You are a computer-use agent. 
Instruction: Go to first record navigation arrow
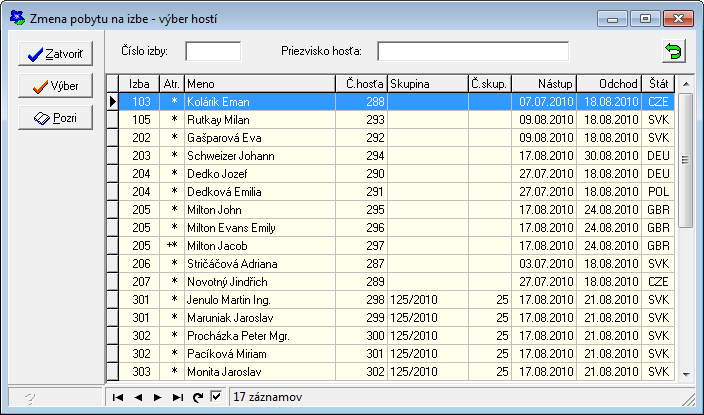[x=119, y=397]
